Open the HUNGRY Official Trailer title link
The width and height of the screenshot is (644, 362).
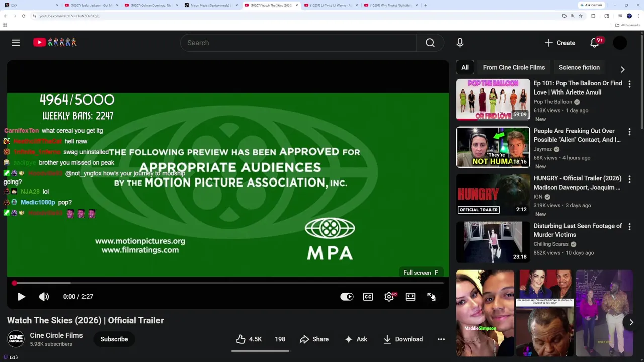pyautogui.click(x=577, y=183)
